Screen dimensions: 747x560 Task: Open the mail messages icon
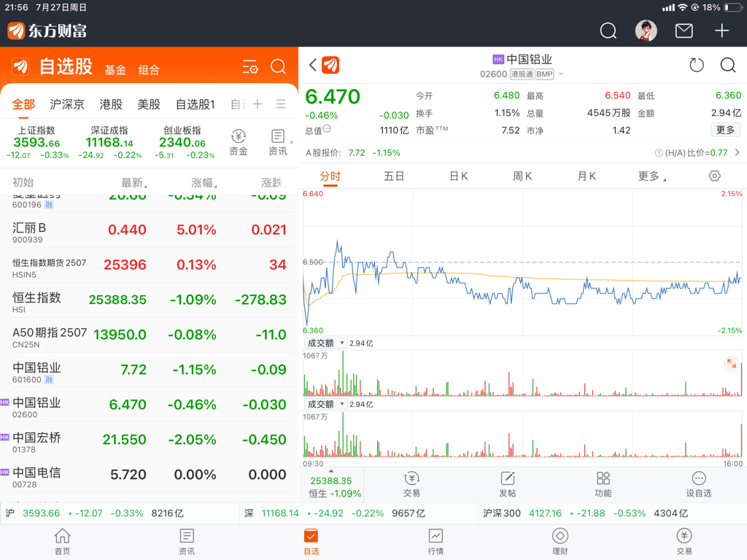684,31
